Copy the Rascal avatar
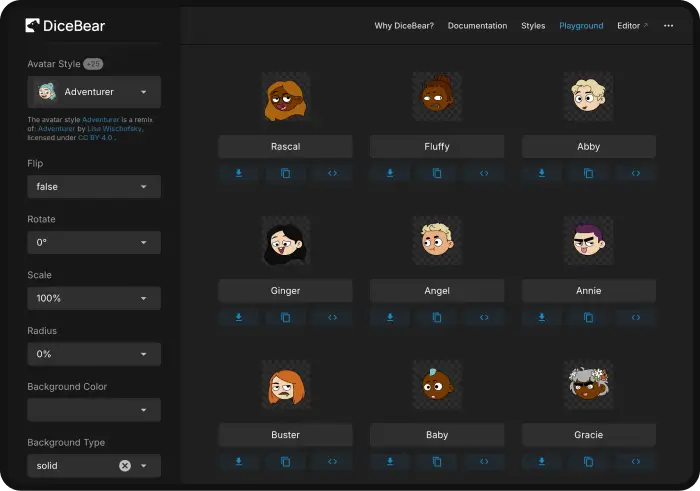The height and width of the screenshot is (491, 700). point(285,173)
